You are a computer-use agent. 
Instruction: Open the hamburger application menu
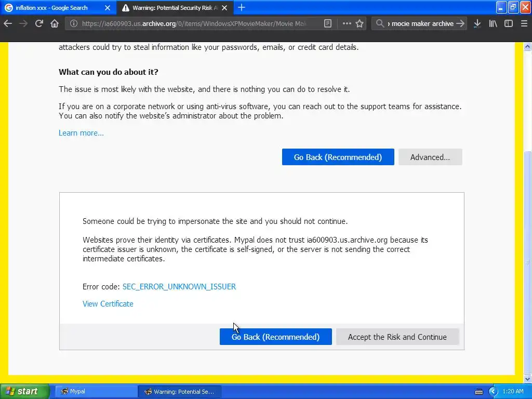[x=524, y=23]
